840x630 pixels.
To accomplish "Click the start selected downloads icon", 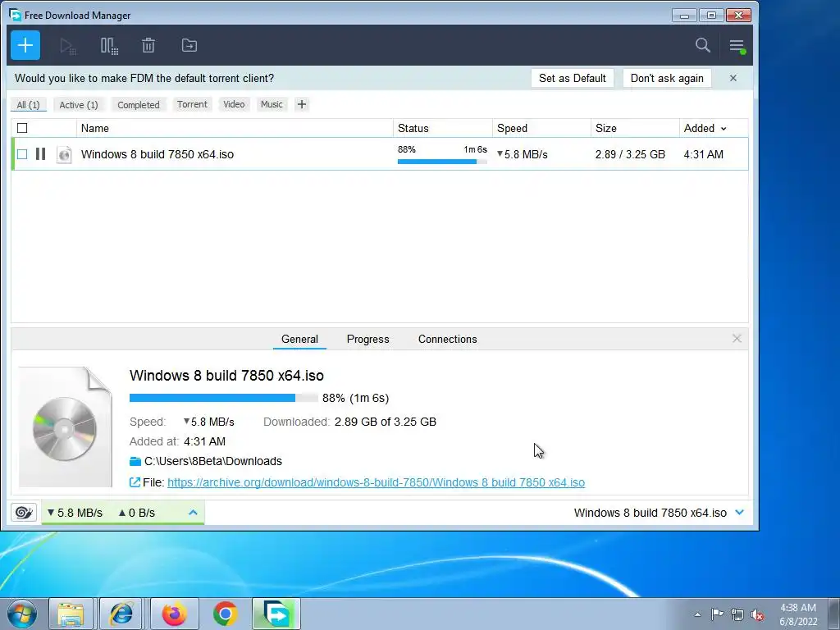I will tap(68, 46).
